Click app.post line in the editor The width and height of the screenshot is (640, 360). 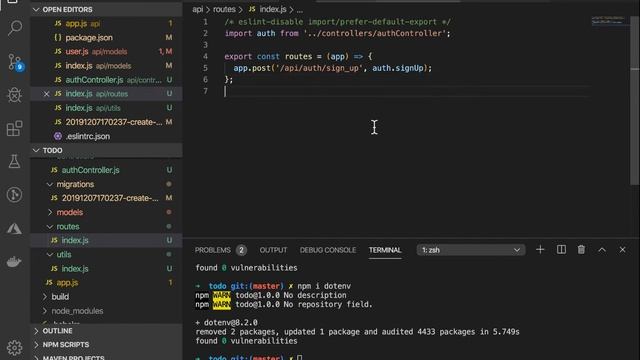(x=332, y=68)
